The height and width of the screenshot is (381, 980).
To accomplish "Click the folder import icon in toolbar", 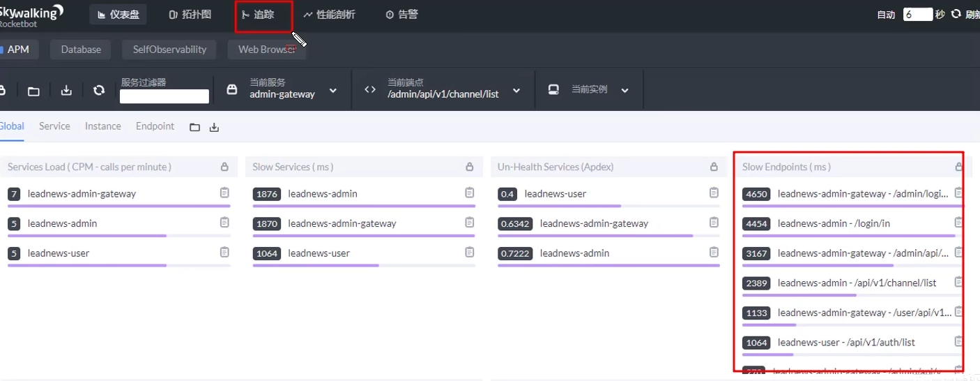I will coord(33,91).
